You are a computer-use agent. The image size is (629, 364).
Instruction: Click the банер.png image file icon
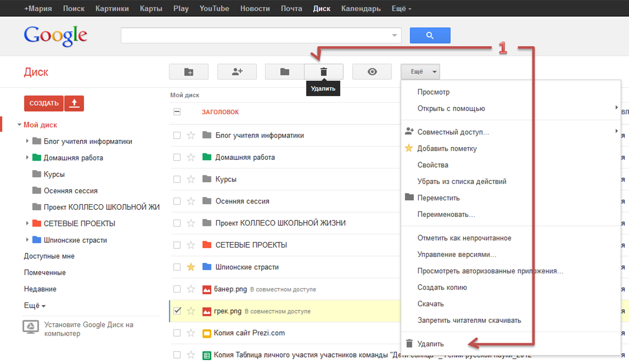pyautogui.click(x=207, y=289)
